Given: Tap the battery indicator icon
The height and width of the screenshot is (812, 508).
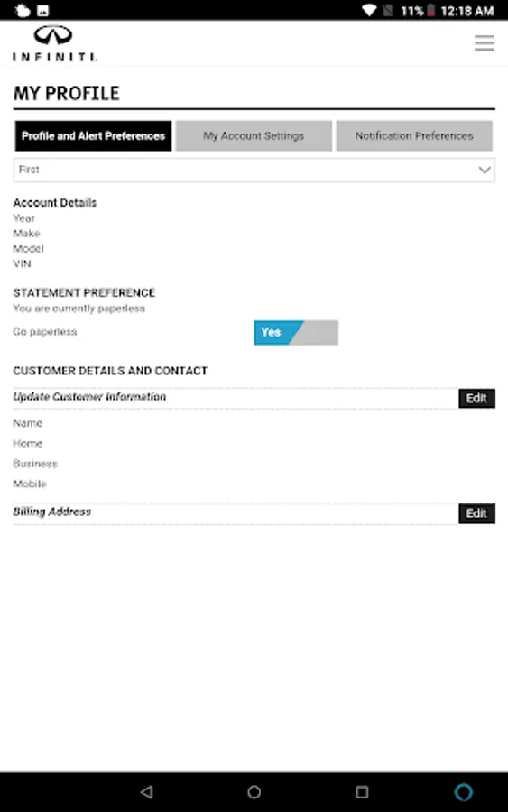Looking at the screenshot, I should [x=430, y=10].
